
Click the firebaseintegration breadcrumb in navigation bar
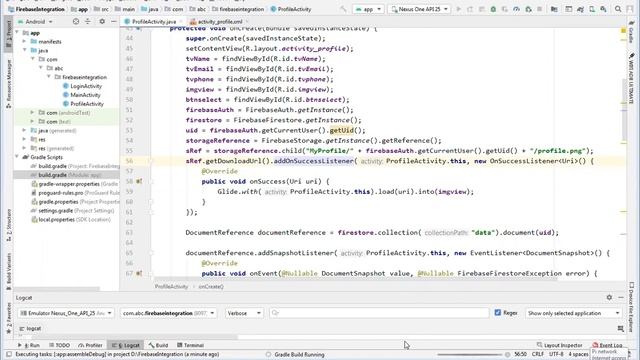click(x=241, y=9)
